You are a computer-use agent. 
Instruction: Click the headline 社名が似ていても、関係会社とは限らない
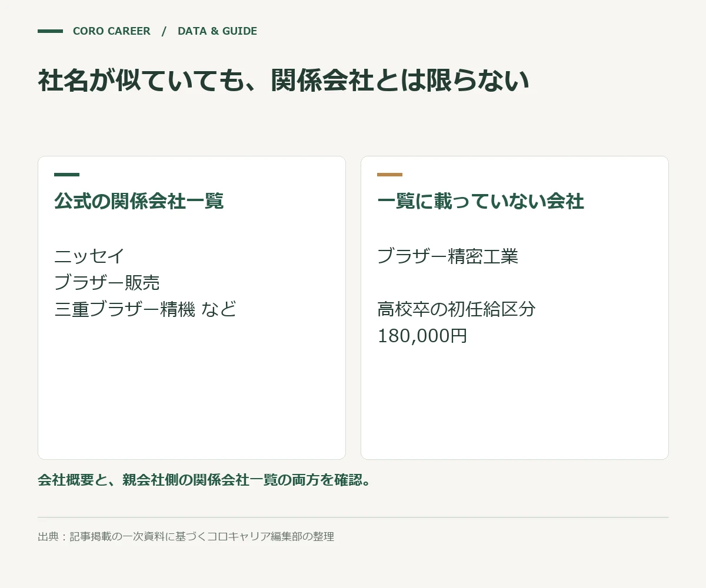[284, 81]
